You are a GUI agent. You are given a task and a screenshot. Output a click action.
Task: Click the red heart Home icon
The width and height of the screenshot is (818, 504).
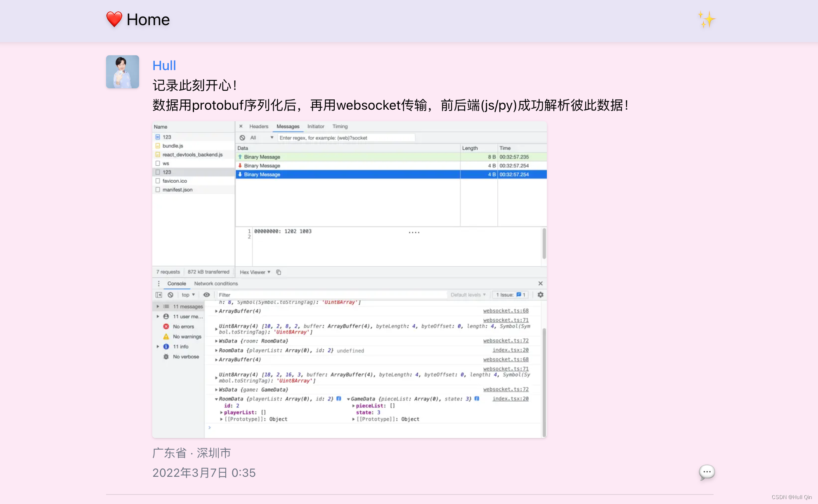point(114,19)
